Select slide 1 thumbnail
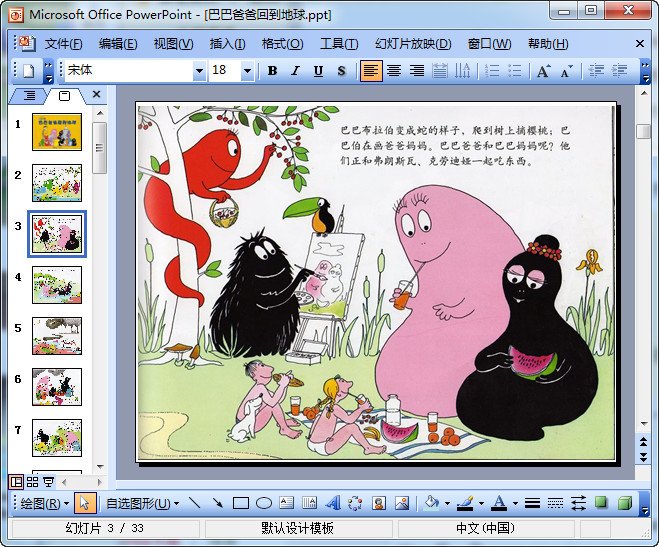 (x=57, y=132)
